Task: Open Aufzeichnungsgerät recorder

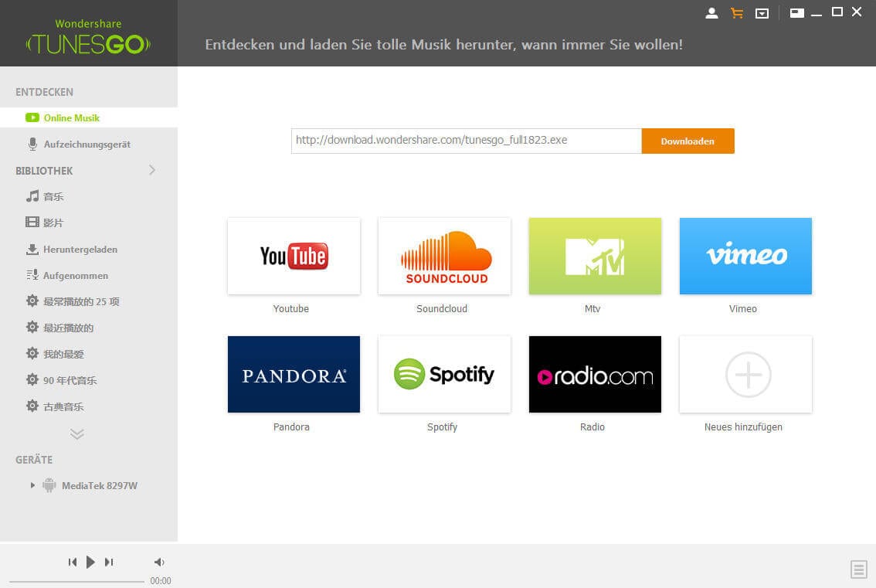Action: pos(89,144)
